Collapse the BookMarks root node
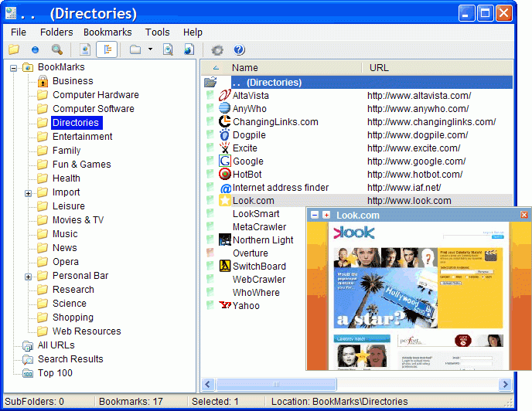Viewport: 532px width, 411px height. (14, 68)
